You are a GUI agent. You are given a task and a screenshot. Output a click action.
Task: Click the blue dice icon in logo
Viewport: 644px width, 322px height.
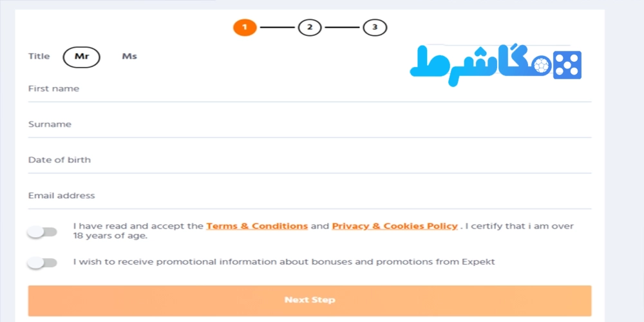click(x=567, y=64)
